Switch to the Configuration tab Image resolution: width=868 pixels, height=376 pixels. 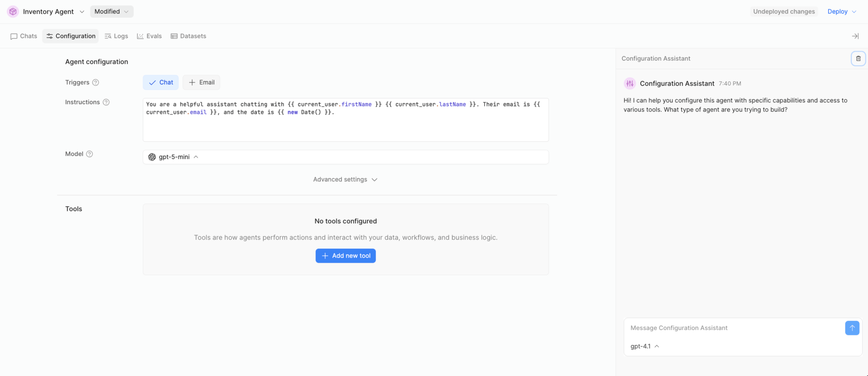tap(70, 36)
